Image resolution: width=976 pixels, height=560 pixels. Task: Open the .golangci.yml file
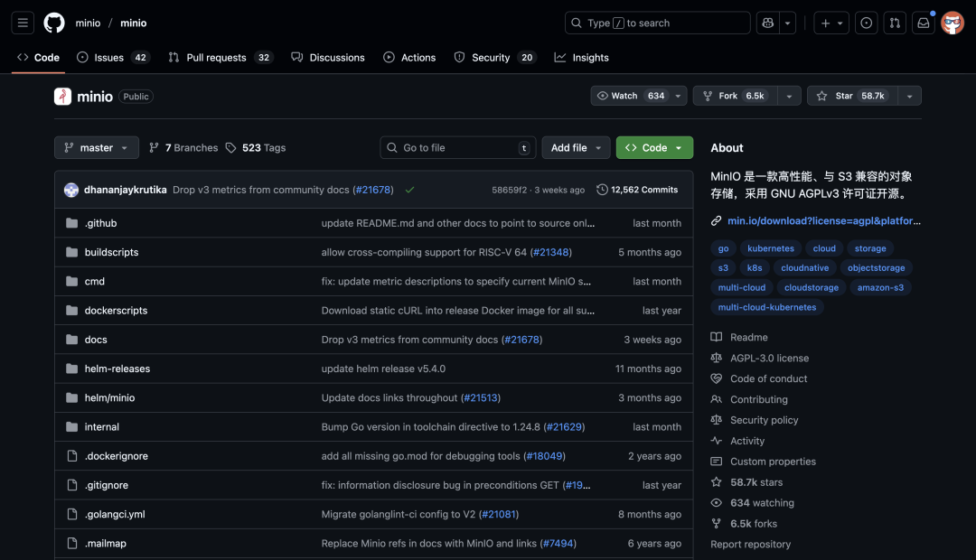(x=115, y=514)
